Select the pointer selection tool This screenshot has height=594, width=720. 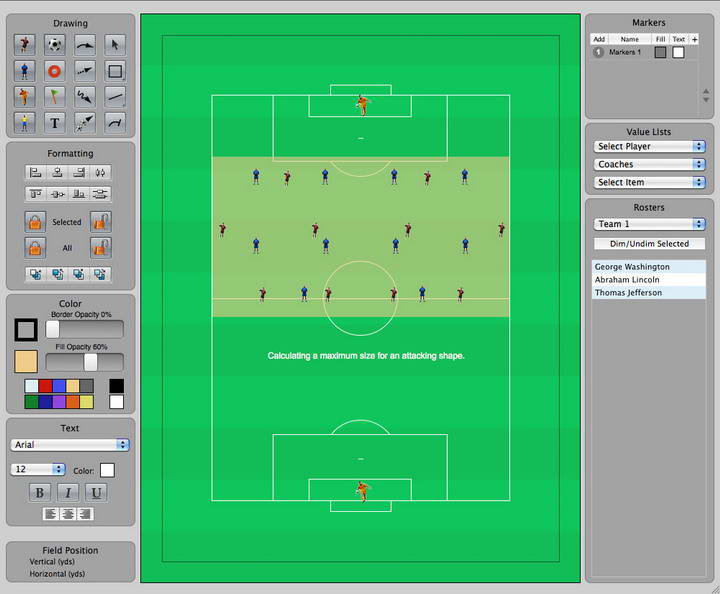click(115, 45)
